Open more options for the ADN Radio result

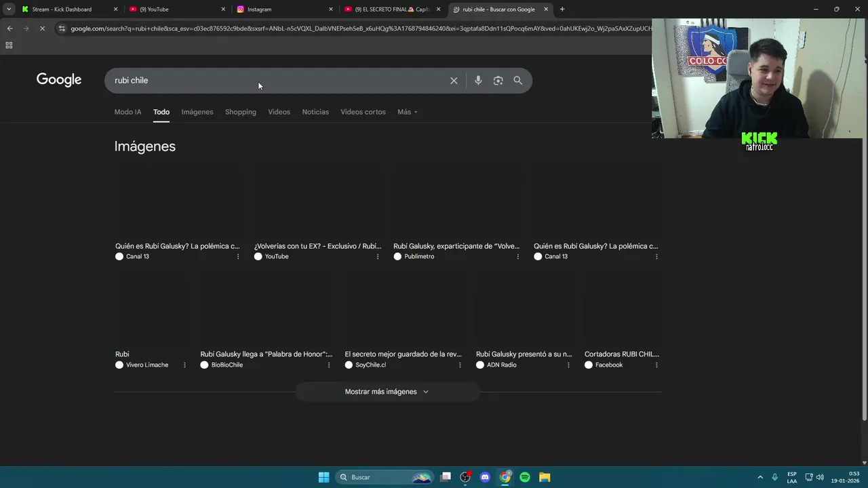568,365
